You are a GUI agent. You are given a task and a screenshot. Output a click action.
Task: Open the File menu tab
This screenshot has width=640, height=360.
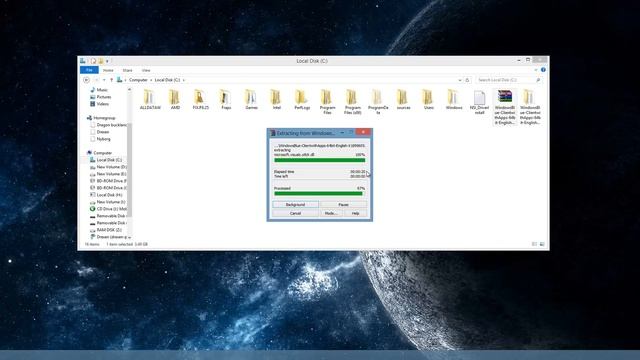89,70
